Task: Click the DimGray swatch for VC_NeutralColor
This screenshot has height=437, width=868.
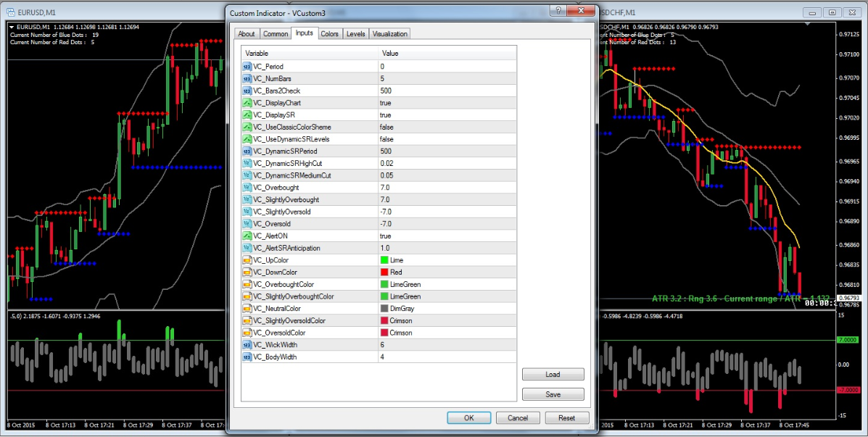Action: 384,309
